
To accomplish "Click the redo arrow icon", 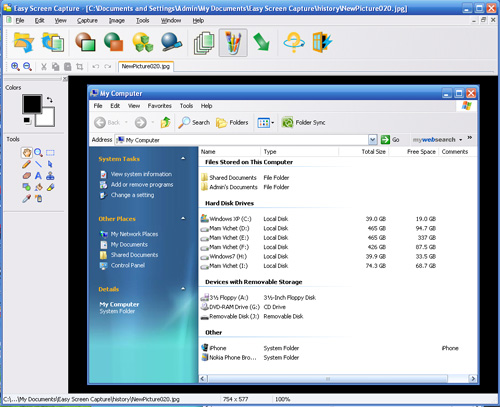I will click(x=107, y=67).
